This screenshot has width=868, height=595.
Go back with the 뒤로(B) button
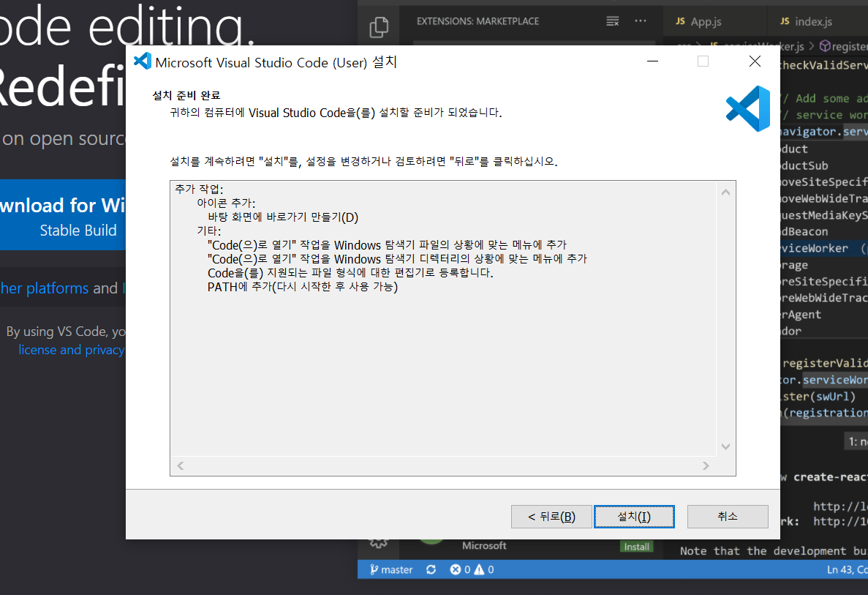coord(551,517)
